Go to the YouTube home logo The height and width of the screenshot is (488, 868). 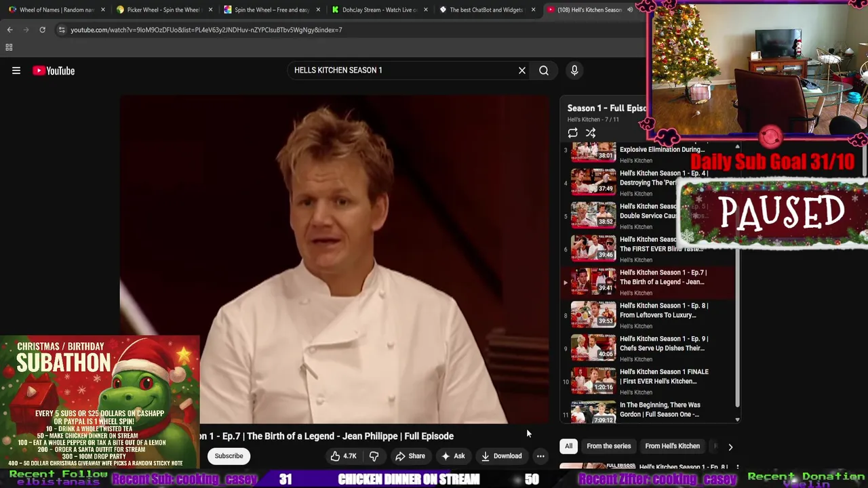(x=54, y=70)
